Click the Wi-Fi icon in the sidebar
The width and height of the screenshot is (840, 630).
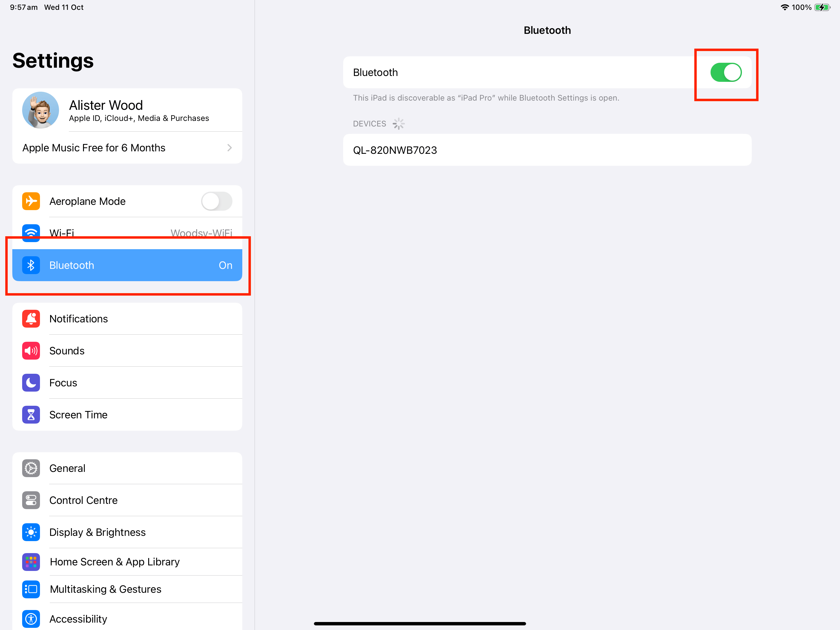click(x=31, y=233)
